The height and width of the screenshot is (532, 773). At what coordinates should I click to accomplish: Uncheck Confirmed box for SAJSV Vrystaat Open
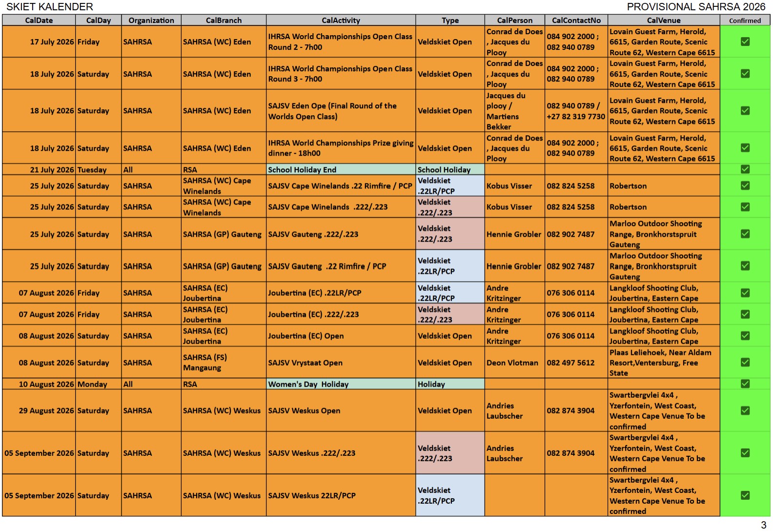pos(745,362)
